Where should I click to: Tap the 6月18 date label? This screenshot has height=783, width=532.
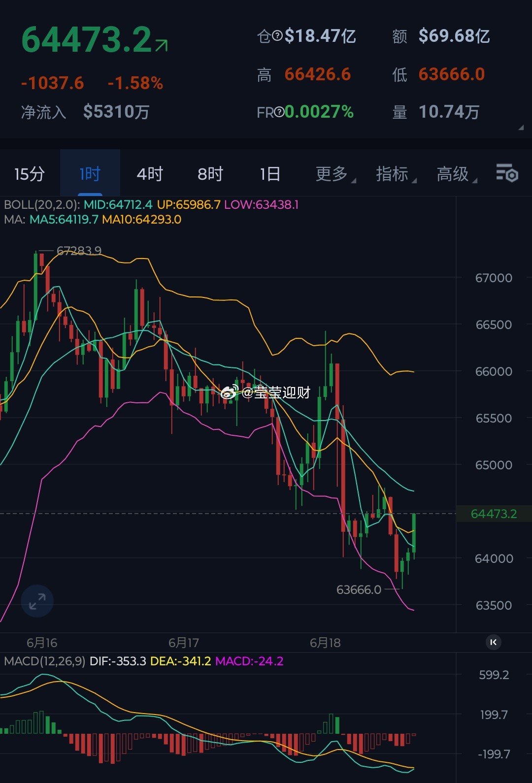[x=325, y=643]
